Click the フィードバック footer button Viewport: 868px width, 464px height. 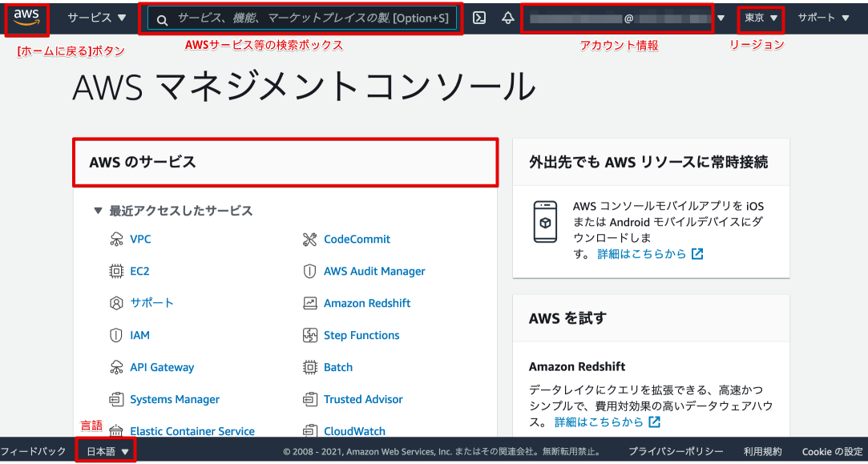[33, 451]
